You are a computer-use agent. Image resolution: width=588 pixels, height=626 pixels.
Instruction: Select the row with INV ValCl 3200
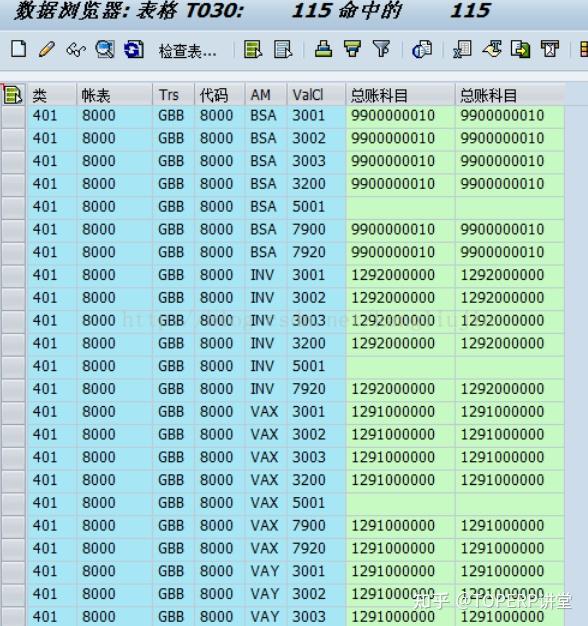(x=14, y=344)
